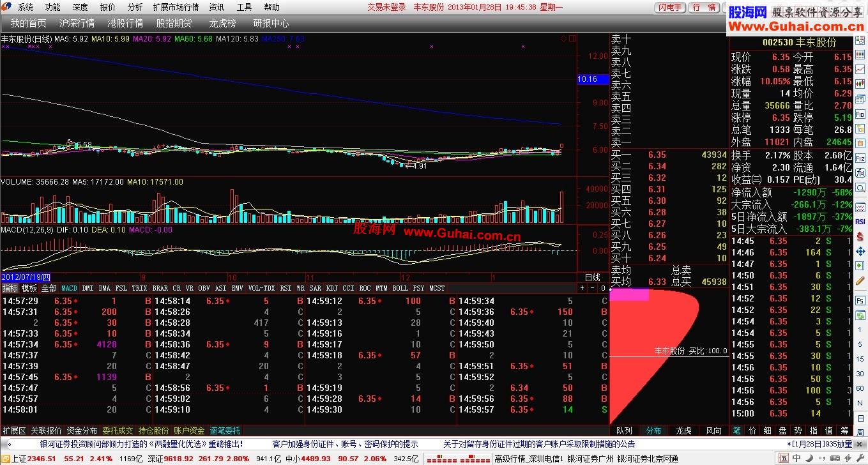Click the F5 chart switch sidebar icon

coord(860,300)
